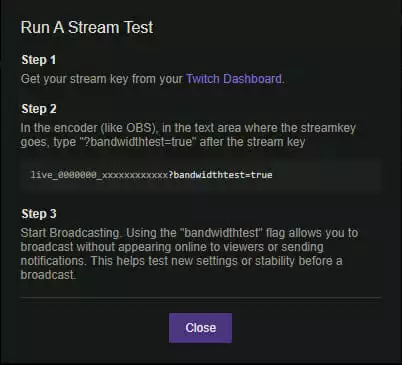Click the stream key example code box

tap(200, 175)
